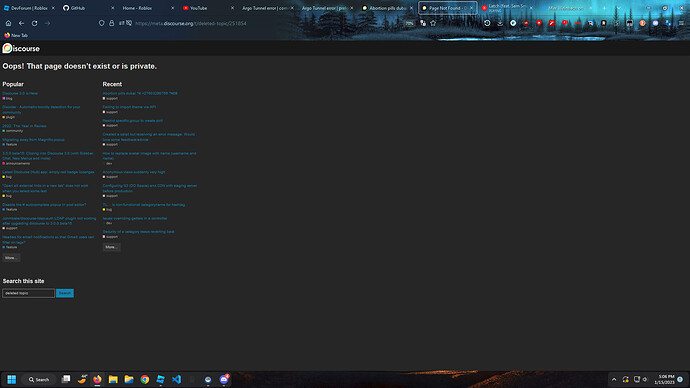Open Firefox from the taskbar

(x=97, y=379)
